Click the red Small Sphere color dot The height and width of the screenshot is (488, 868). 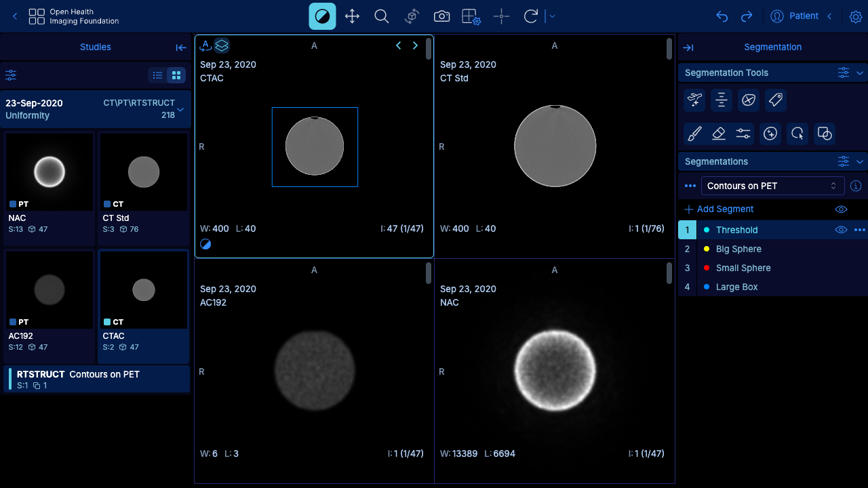click(x=706, y=268)
